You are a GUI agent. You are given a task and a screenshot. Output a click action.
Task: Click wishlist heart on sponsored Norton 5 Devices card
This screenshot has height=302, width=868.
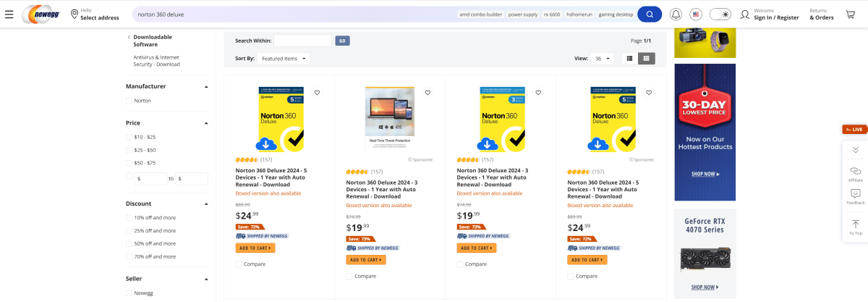(649, 93)
